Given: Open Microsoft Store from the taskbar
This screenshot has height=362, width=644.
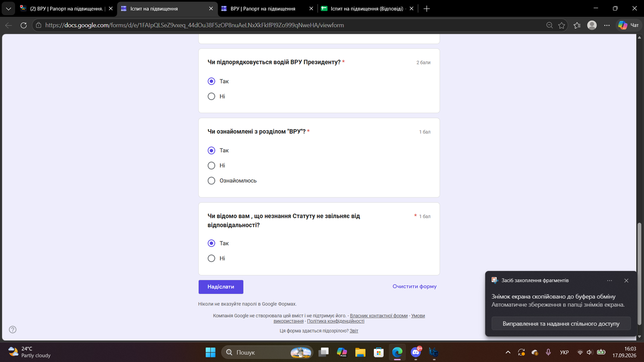Looking at the screenshot, I should point(378,352).
